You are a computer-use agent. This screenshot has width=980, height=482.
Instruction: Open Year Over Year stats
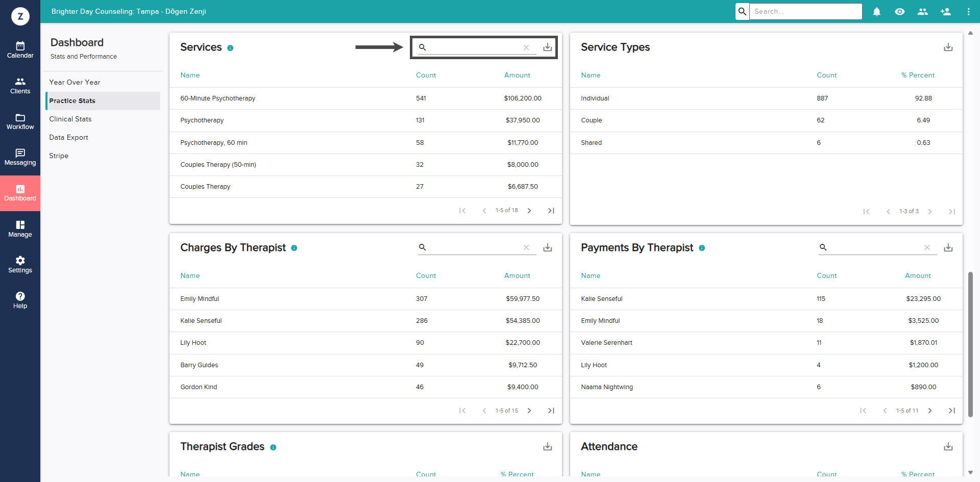tap(75, 82)
